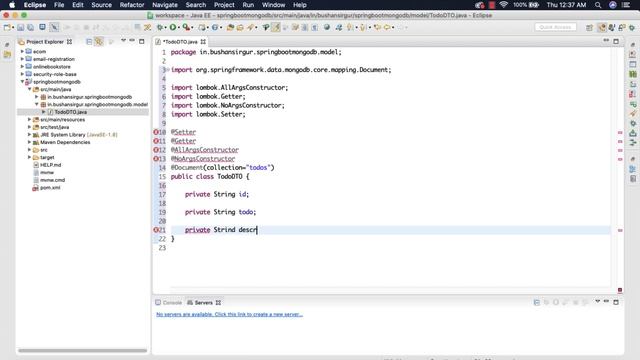
Task: Click error marker beside @AllArgsConstructor
Action: [156, 150]
